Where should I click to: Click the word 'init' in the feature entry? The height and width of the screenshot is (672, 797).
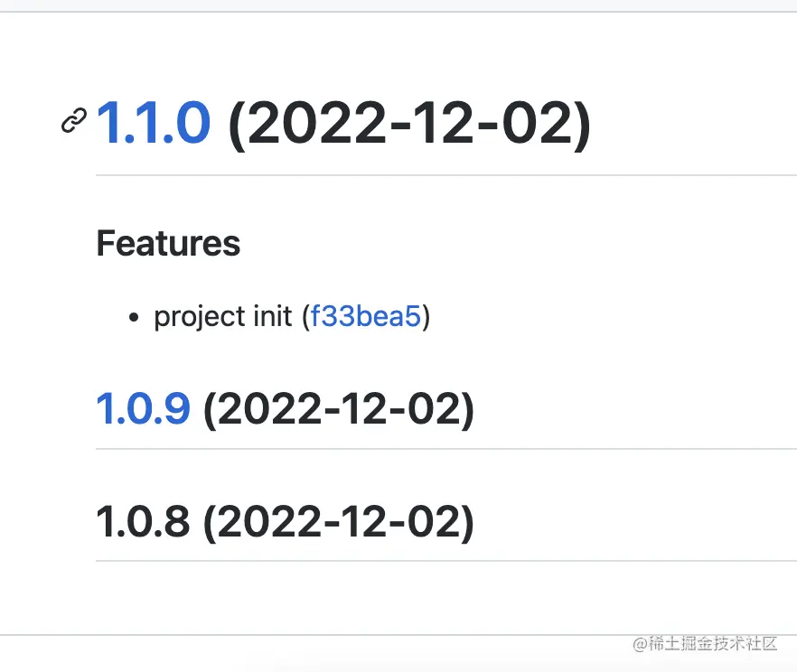(x=273, y=316)
